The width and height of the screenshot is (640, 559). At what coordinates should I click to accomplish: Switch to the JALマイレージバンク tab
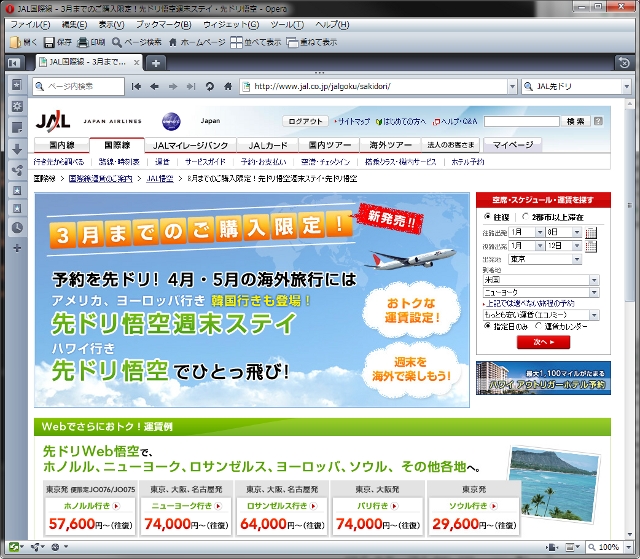tap(190, 145)
